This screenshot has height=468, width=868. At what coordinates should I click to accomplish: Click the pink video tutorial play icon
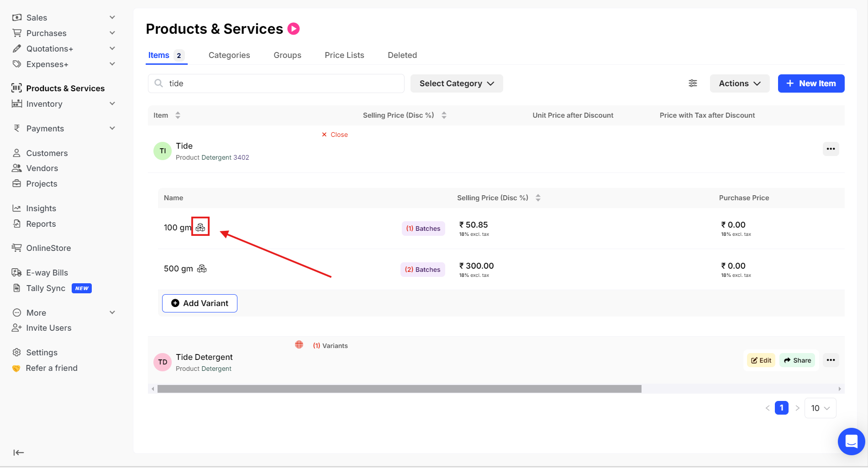(294, 29)
